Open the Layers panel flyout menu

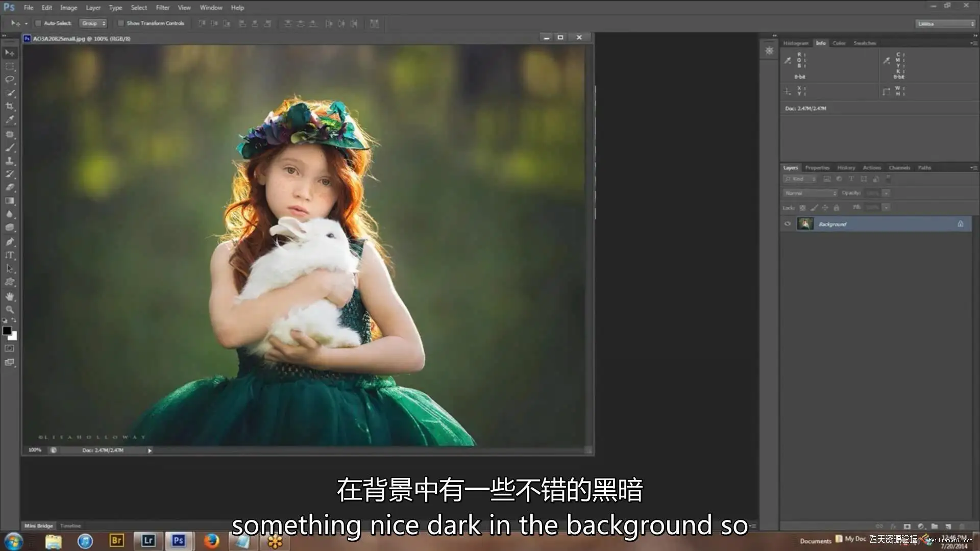(x=973, y=168)
